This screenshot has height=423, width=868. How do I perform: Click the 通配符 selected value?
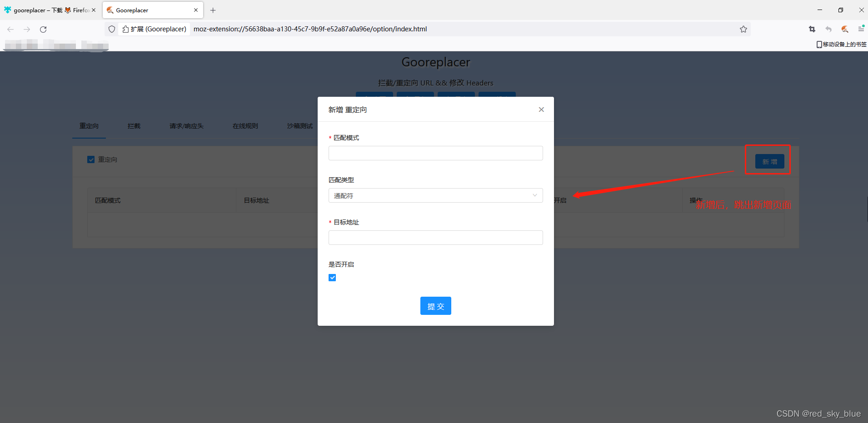(x=344, y=196)
